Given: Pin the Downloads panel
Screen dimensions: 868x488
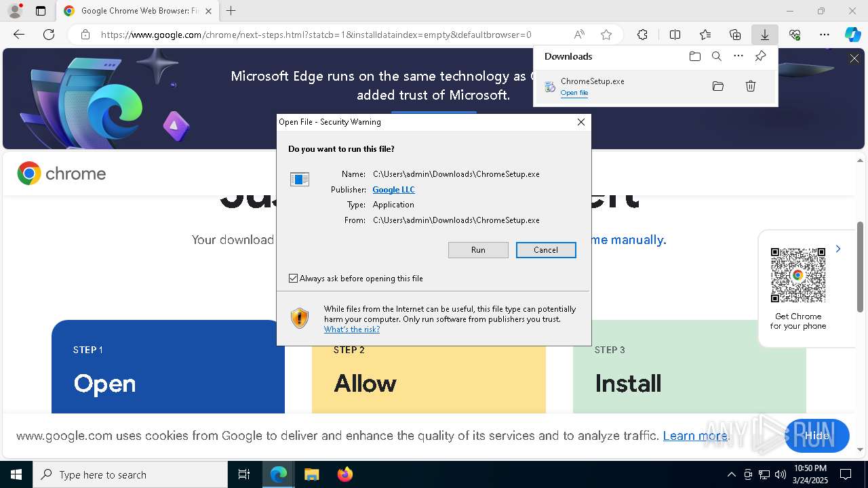Looking at the screenshot, I should 760,56.
